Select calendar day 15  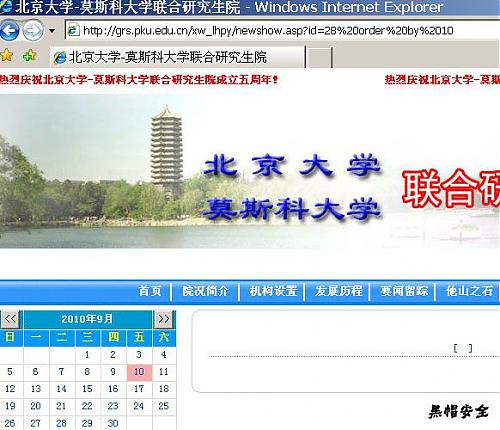(87, 389)
